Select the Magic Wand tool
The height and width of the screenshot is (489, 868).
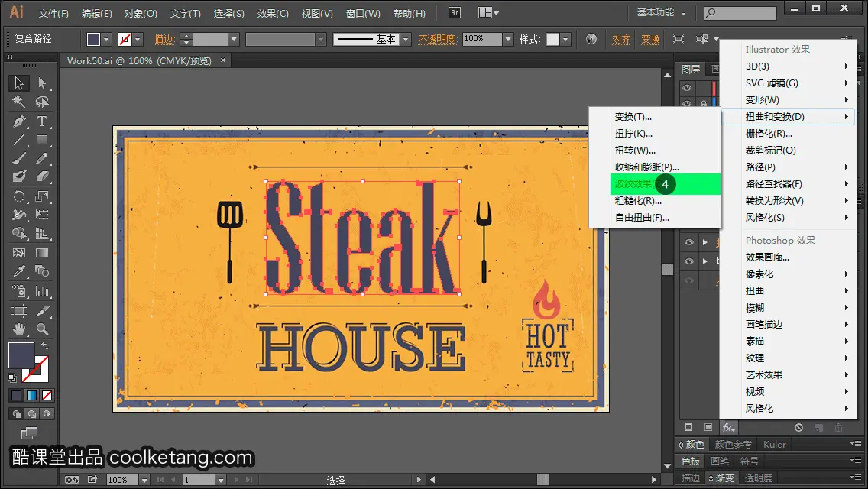pyautogui.click(x=19, y=102)
